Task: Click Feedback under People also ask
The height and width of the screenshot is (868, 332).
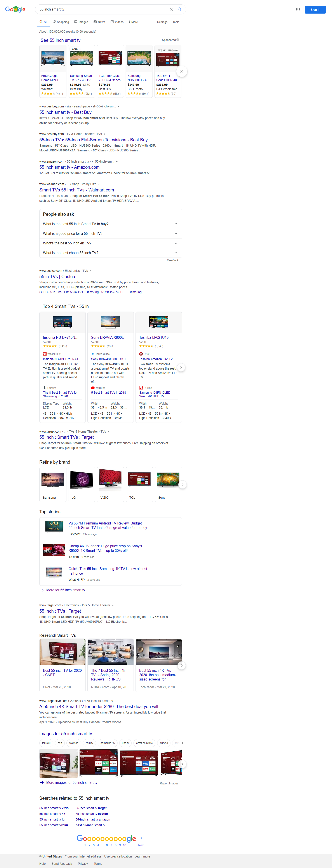Action: click(173, 260)
